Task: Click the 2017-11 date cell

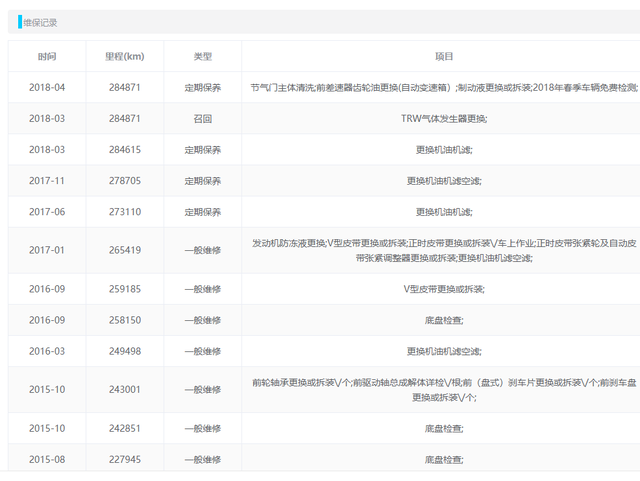Action: pyautogui.click(x=47, y=181)
